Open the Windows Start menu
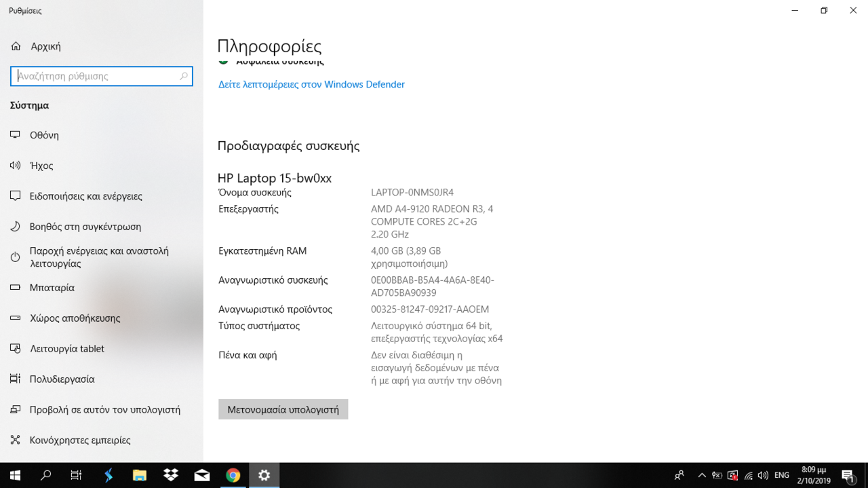The image size is (868, 488). pos(15,475)
